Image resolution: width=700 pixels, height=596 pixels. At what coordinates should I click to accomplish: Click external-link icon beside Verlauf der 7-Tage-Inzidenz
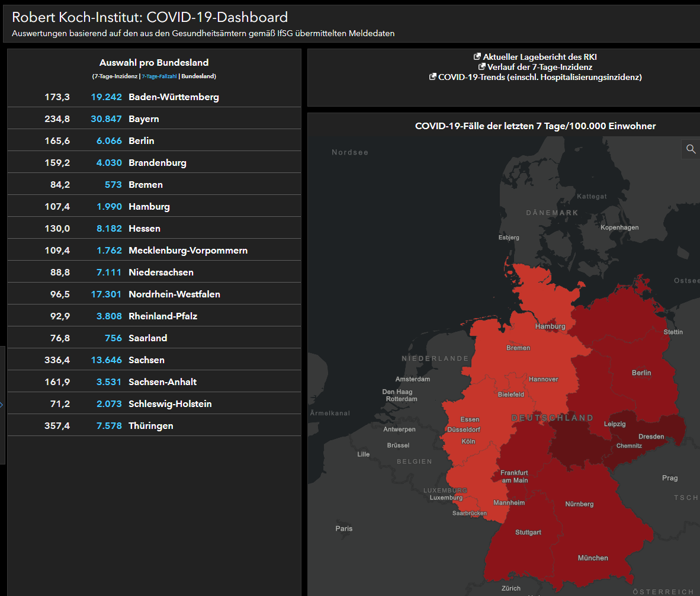click(482, 67)
